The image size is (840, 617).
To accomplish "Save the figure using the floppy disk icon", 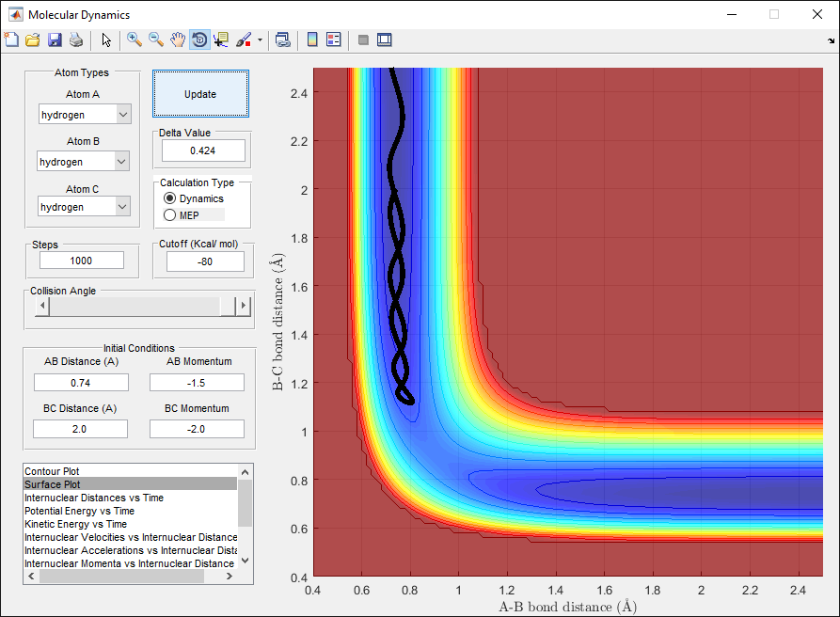I will tap(55, 40).
